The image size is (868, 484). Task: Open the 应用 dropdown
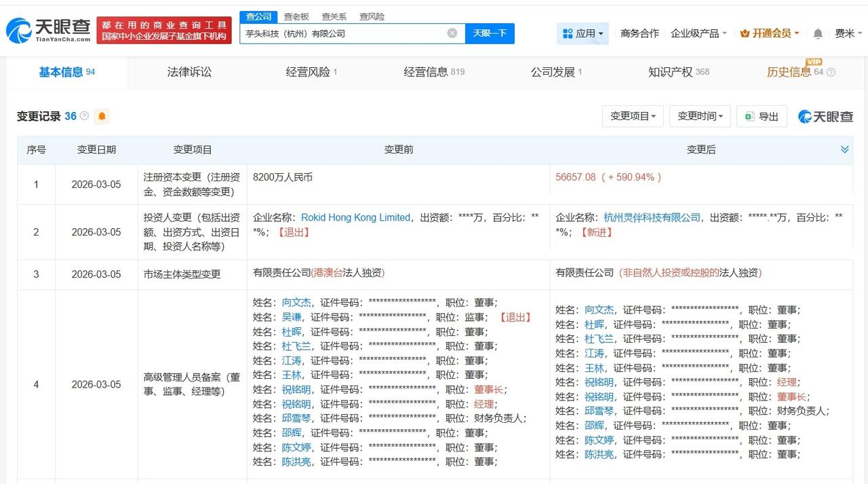tap(583, 33)
